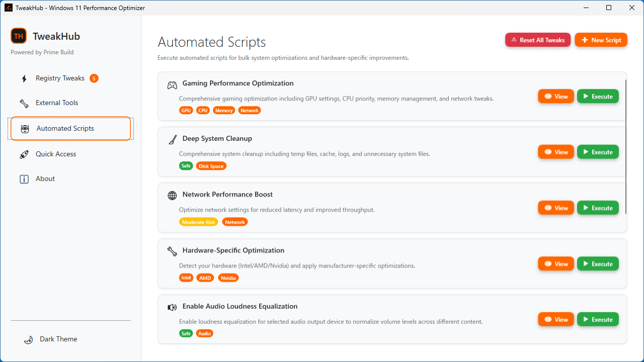644x362 pixels.
Task: Click the lightning bolt Registry Tweaks icon
Action: pyautogui.click(x=24, y=78)
